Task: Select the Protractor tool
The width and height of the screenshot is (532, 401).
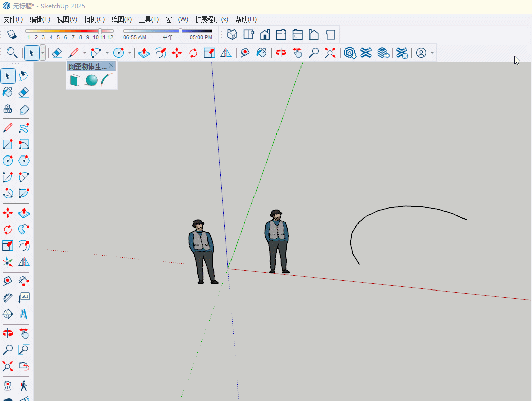Action: [x=8, y=297]
